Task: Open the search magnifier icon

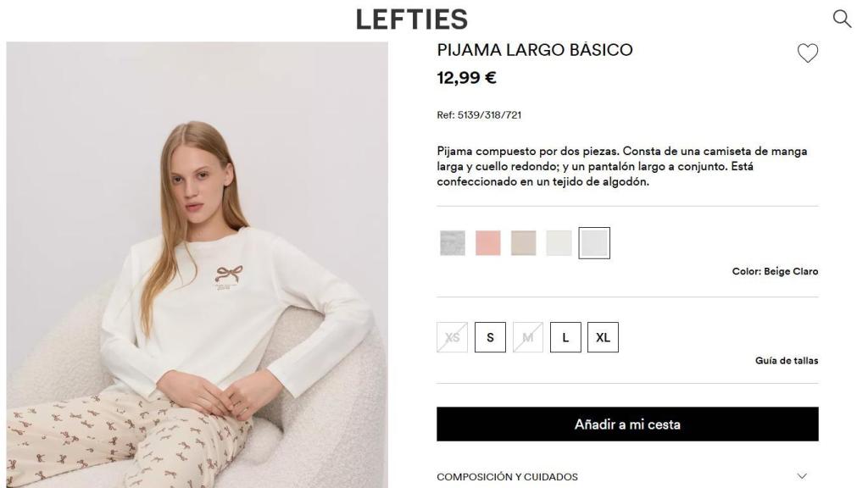Action: pyautogui.click(x=841, y=17)
